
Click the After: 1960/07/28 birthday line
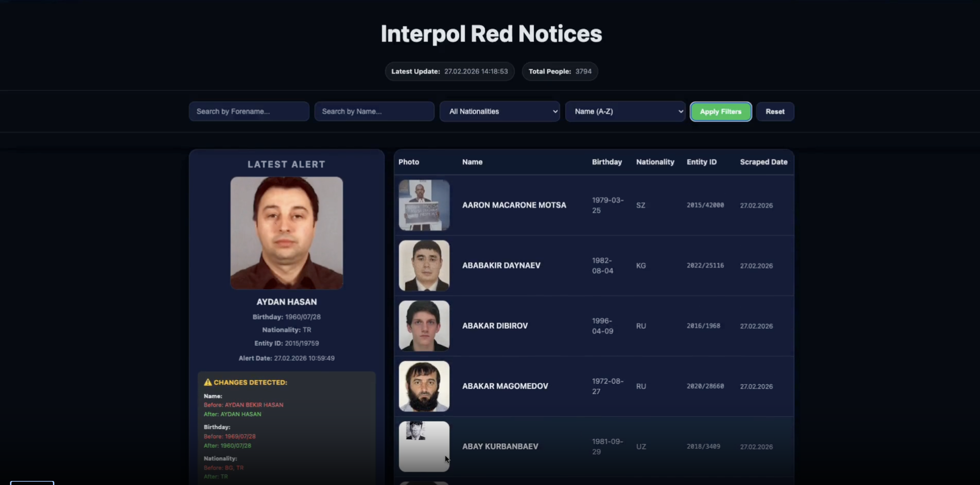pyautogui.click(x=228, y=445)
